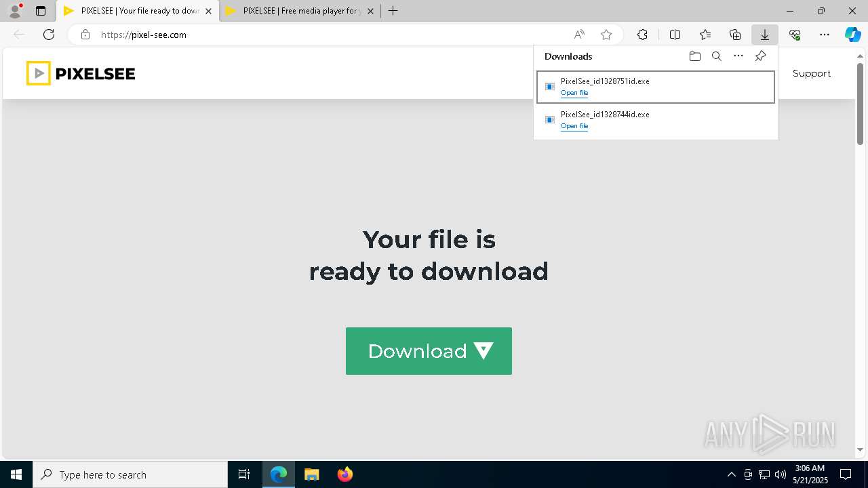Pin the Downloads panel

(761, 56)
